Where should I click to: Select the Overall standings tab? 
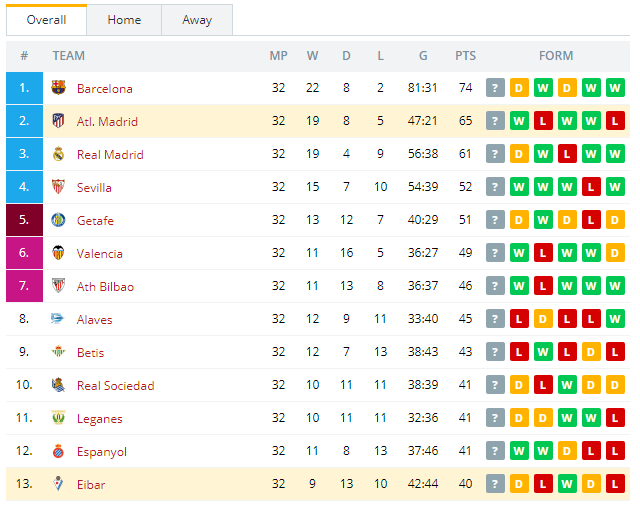46,20
